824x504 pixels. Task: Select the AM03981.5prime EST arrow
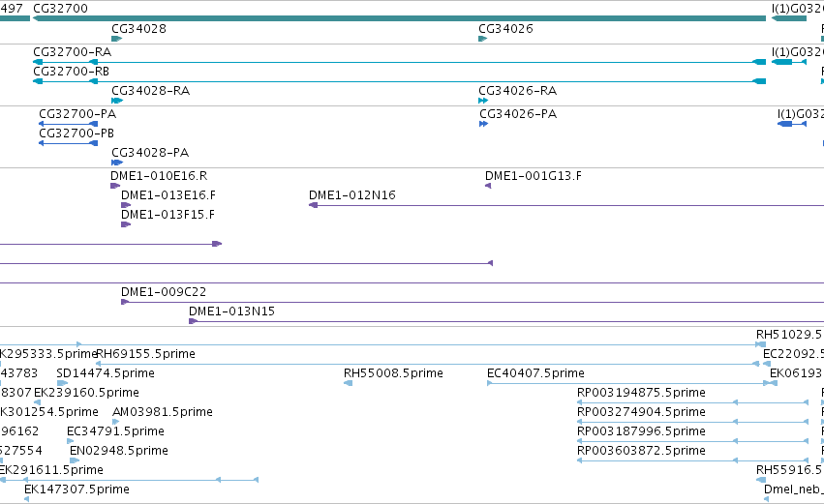pyautogui.click(x=115, y=422)
